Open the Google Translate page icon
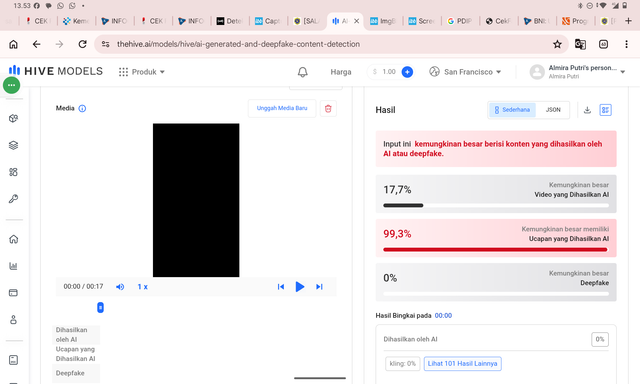Viewport: 640px width, 384px height. click(580, 44)
